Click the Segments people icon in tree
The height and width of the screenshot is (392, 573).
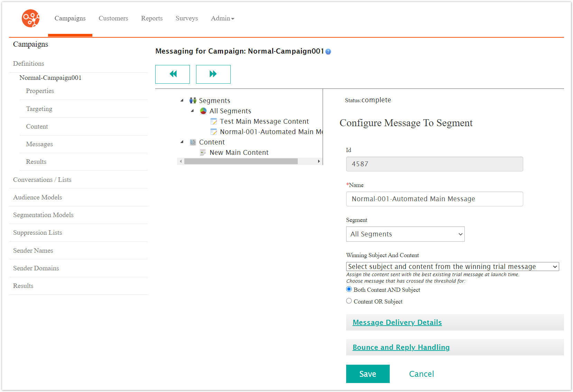click(193, 101)
